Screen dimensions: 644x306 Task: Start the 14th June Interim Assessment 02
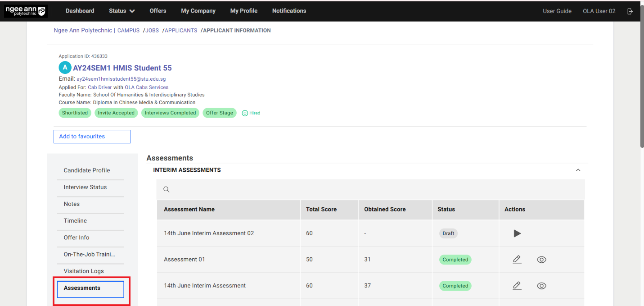pos(517,233)
